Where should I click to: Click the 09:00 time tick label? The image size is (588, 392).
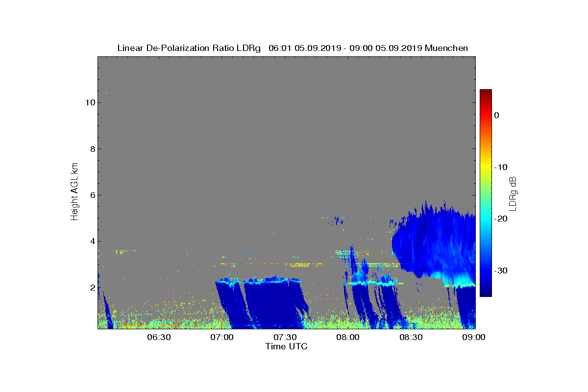(474, 337)
